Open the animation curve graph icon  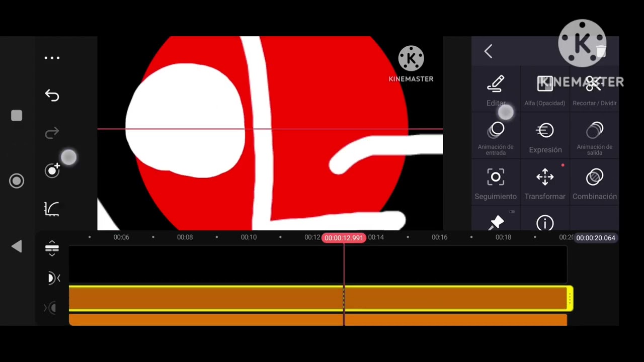[x=52, y=209]
